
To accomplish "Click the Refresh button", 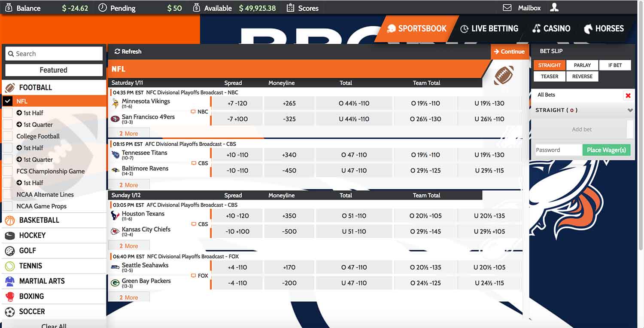I will coord(128,52).
